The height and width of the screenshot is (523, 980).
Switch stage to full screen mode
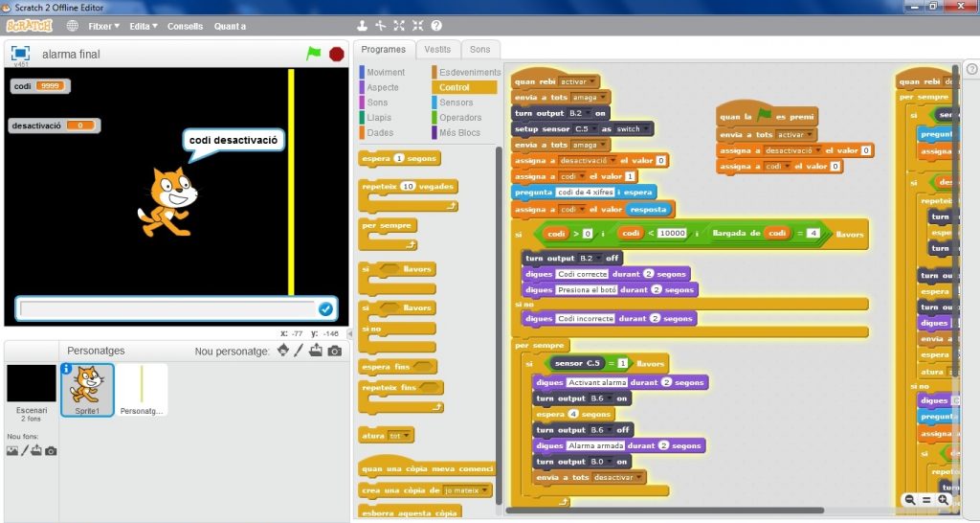coord(20,54)
